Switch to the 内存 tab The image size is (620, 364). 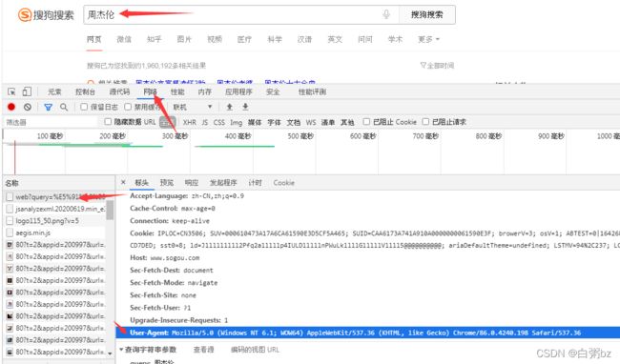click(x=204, y=91)
